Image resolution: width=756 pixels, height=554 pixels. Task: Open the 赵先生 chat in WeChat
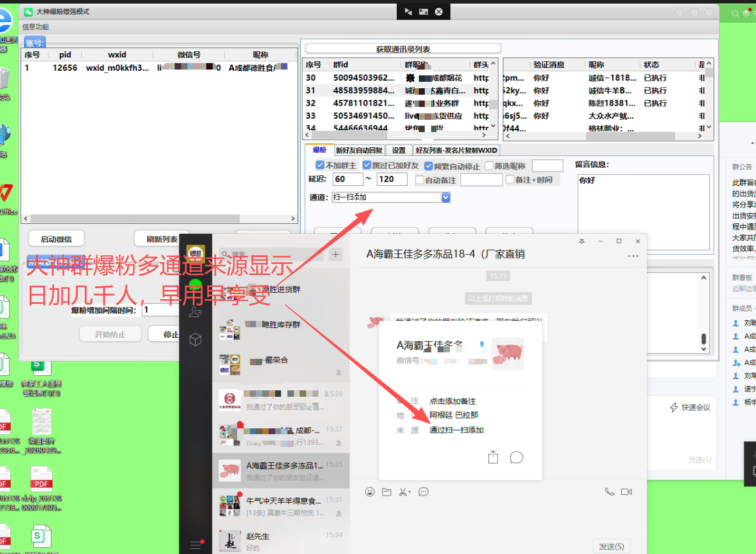281,541
